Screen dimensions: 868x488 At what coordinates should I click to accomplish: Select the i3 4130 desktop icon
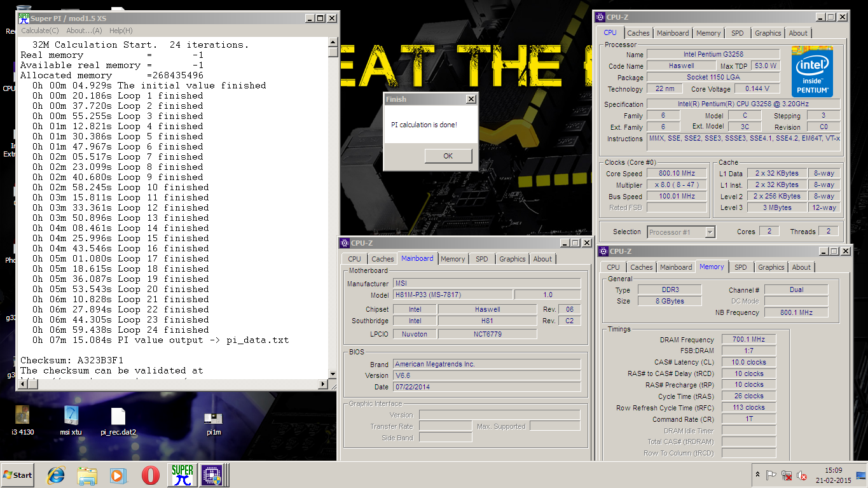point(22,421)
